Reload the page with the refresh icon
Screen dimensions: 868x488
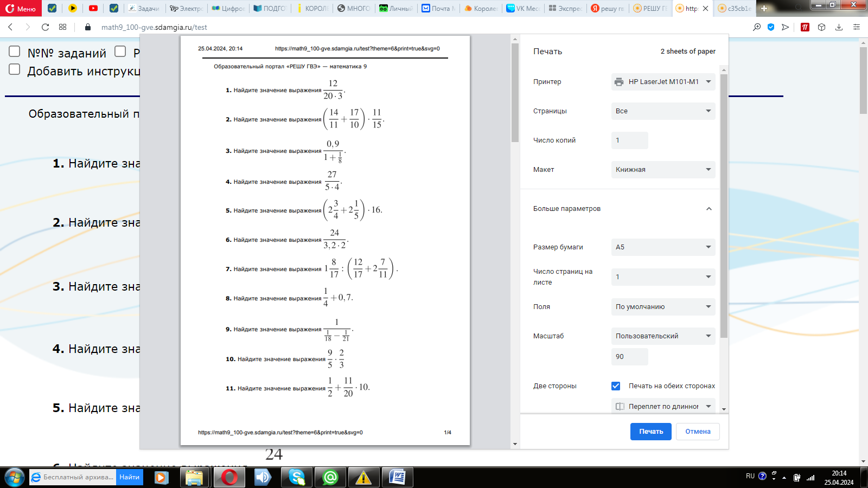[x=45, y=27]
